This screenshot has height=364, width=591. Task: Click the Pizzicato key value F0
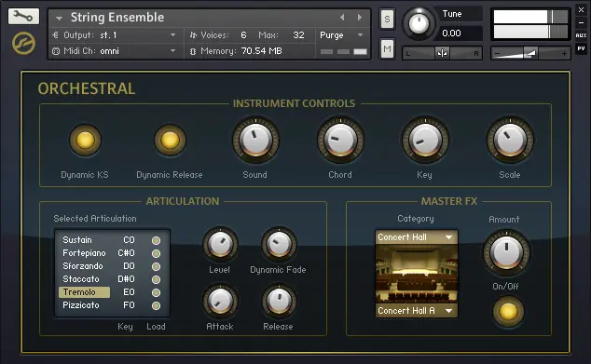pyautogui.click(x=129, y=305)
